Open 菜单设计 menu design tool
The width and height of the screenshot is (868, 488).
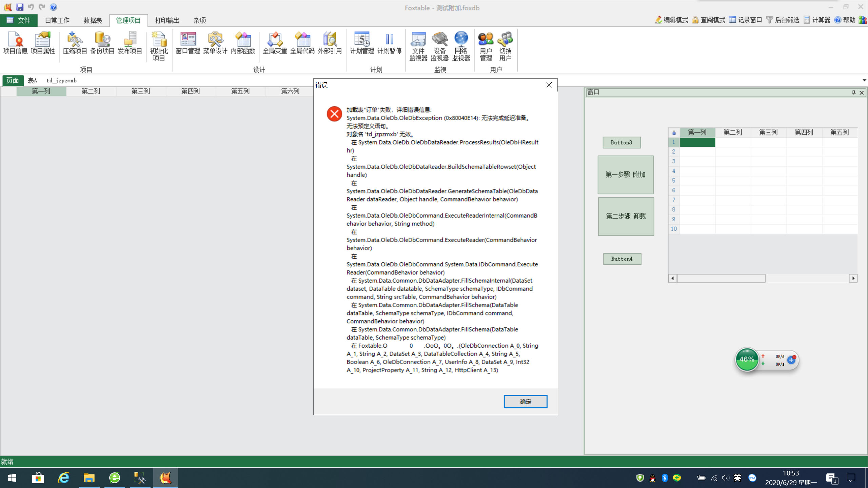pyautogui.click(x=215, y=43)
